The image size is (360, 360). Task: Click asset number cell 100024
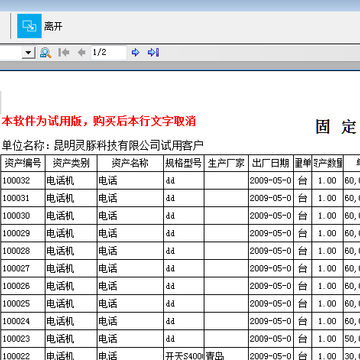[x=23, y=321]
